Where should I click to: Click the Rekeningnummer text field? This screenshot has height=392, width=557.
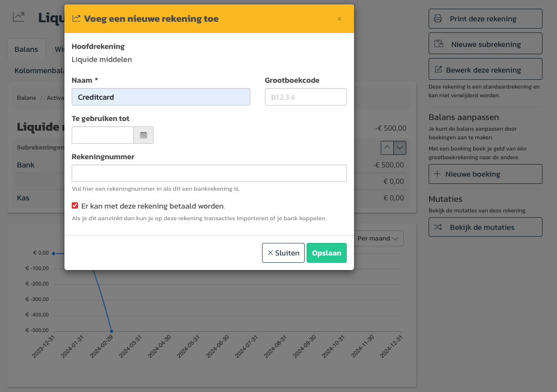click(x=209, y=173)
